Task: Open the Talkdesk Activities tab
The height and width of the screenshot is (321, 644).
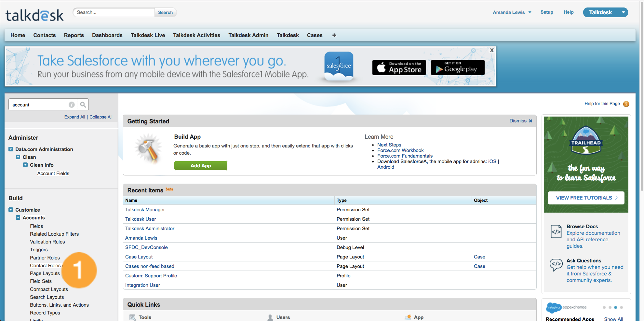Action: coord(196,35)
